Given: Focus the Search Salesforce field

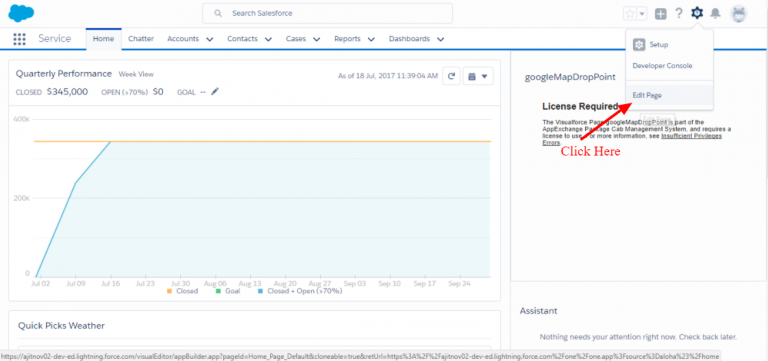Looking at the screenshot, I should point(327,14).
